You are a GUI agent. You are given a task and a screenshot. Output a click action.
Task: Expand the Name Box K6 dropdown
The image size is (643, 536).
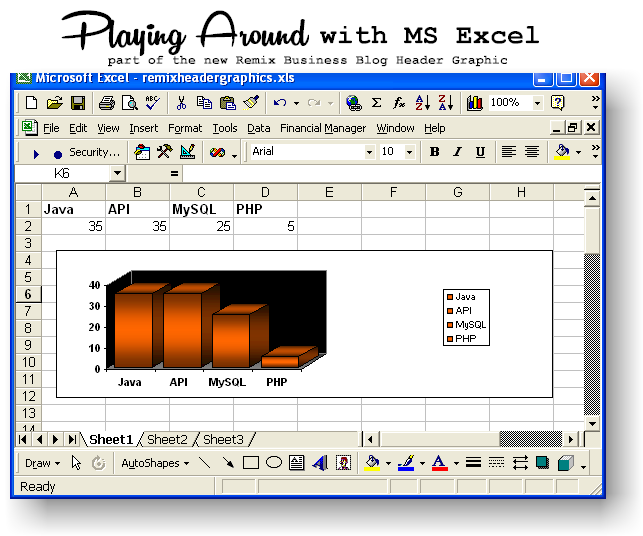pos(117,173)
